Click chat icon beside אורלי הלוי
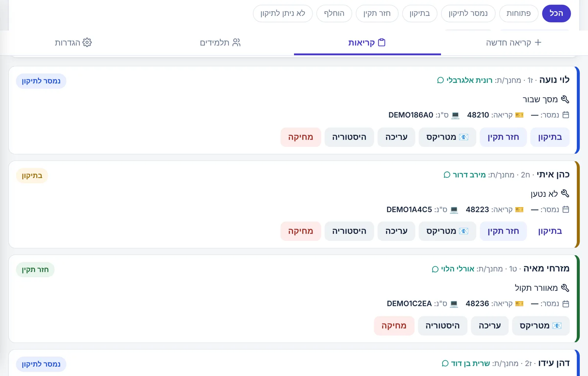The width and height of the screenshot is (588, 376). (435, 269)
